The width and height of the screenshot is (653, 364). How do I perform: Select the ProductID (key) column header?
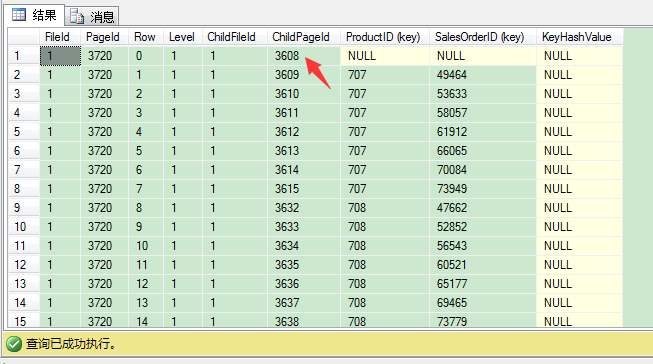pyautogui.click(x=385, y=37)
